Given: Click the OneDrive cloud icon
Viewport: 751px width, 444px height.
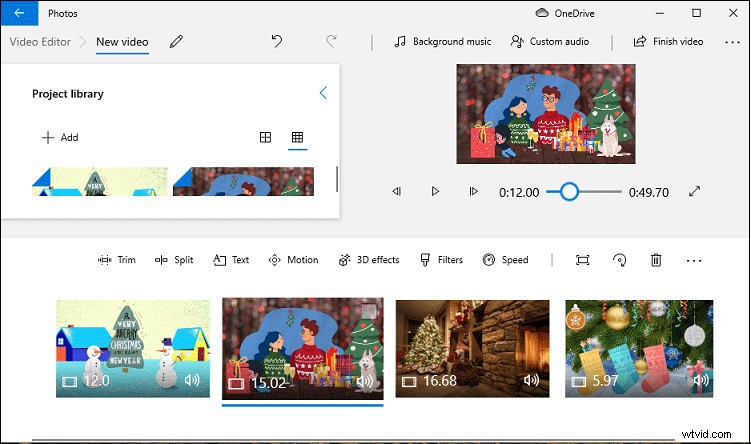Looking at the screenshot, I should 542,13.
